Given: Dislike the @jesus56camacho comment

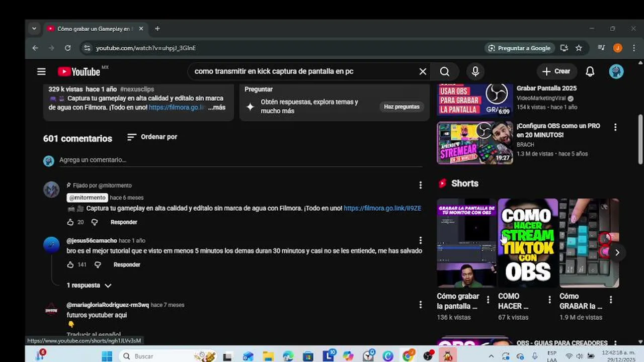Looking at the screenshot, I should [98, 264].
